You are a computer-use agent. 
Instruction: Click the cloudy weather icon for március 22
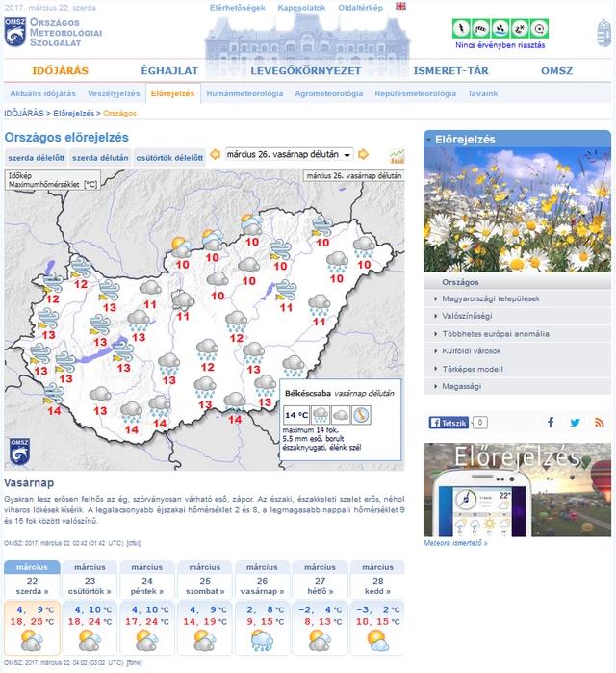click(32, 640)
